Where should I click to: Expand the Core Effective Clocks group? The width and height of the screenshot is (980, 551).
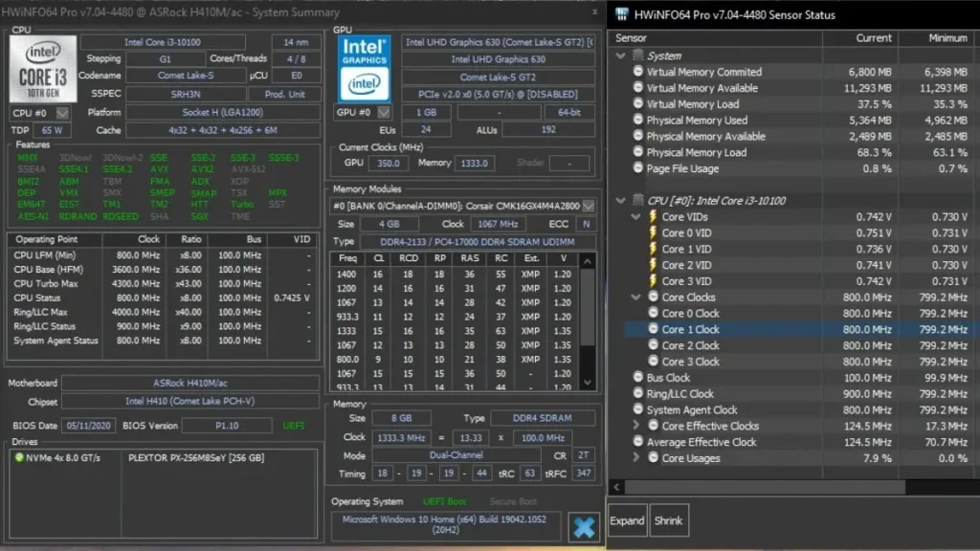click(637, 426)
